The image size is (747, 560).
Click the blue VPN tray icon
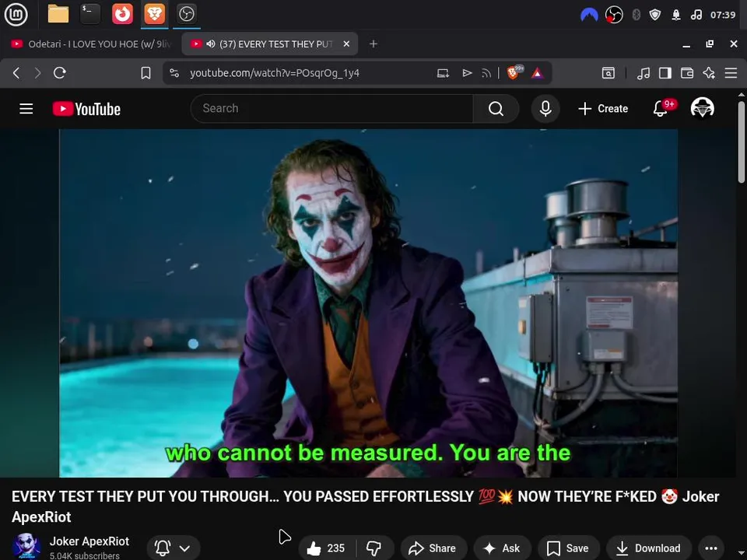pos(589,16)
